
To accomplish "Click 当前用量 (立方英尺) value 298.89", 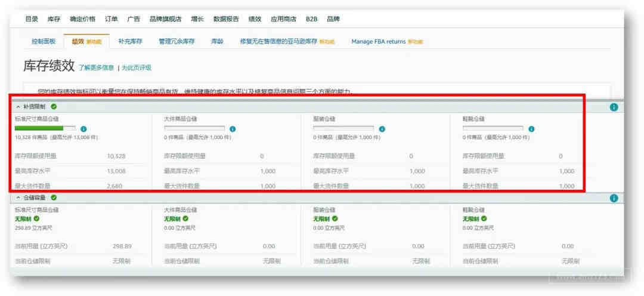I will pos(122,246).
